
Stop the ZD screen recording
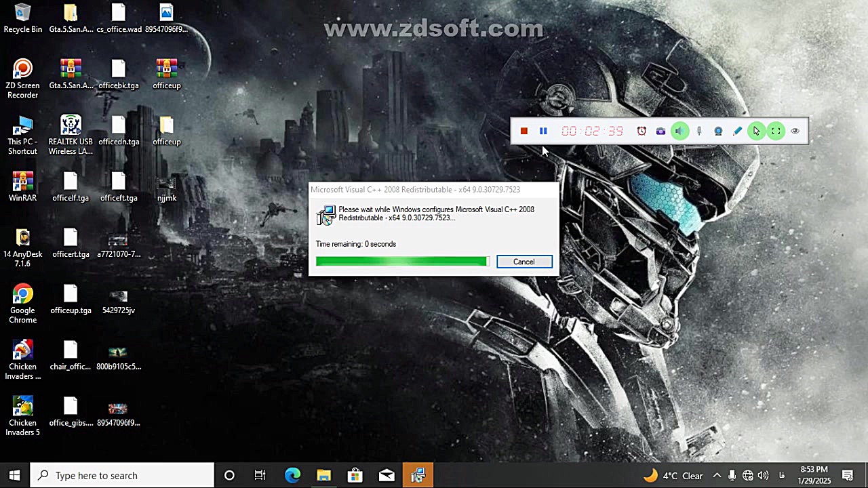tap(524, 131)
